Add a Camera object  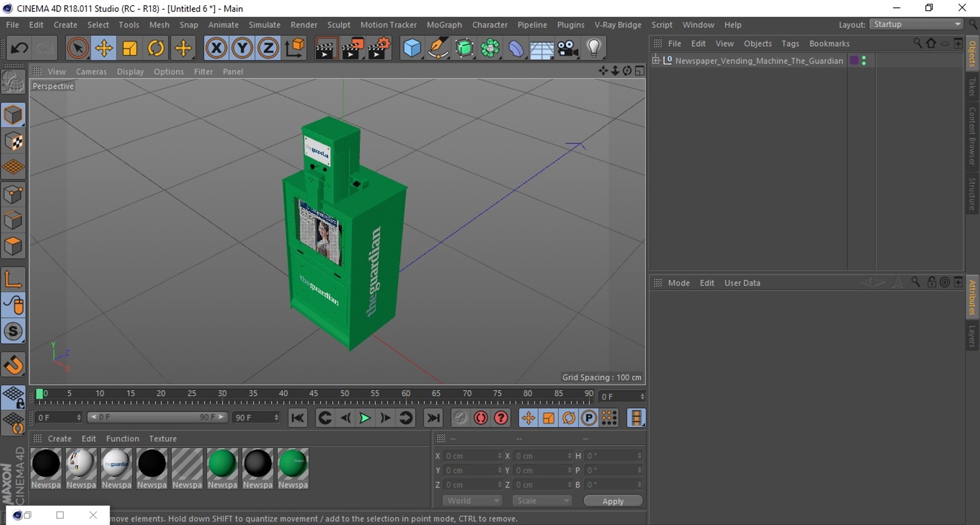(x=568, y=49)
